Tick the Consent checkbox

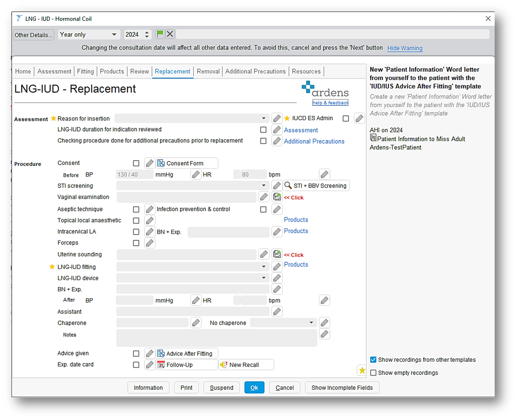coord(136,163)
